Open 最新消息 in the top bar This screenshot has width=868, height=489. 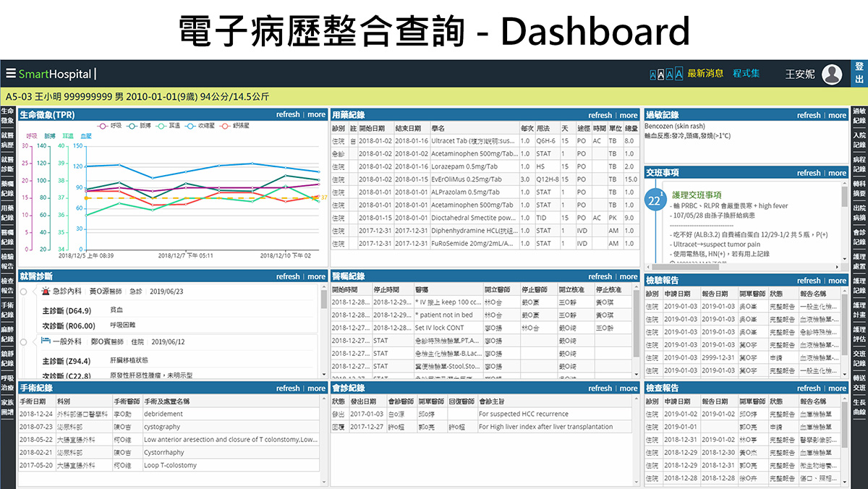click(705, 73)
